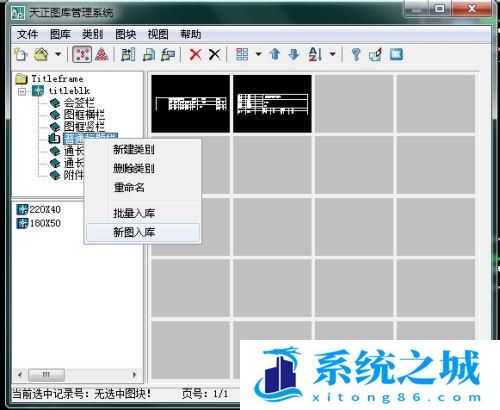Open the sort options dropdown arrow
This screenshot has width=500, height=410.
[x=332, y=54]
